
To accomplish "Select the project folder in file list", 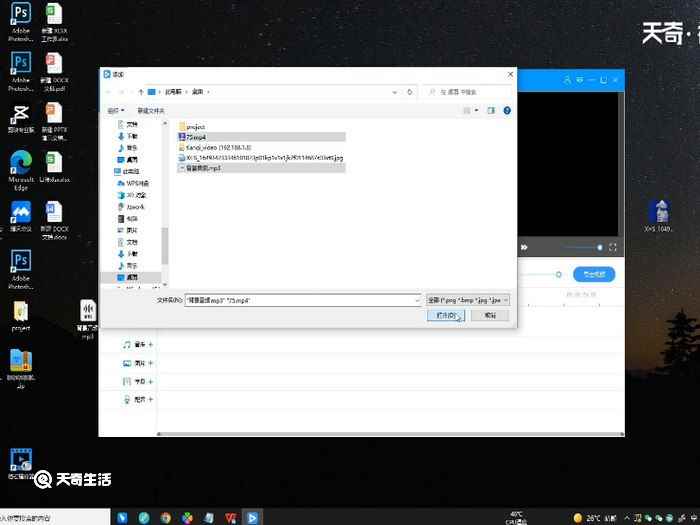I will click(x=195, y=127).
